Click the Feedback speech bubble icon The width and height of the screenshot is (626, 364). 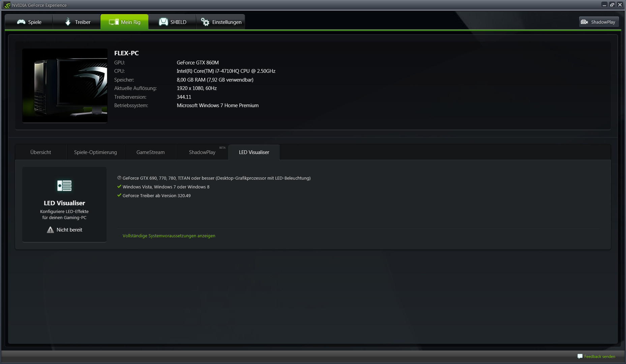coord(580,356)
